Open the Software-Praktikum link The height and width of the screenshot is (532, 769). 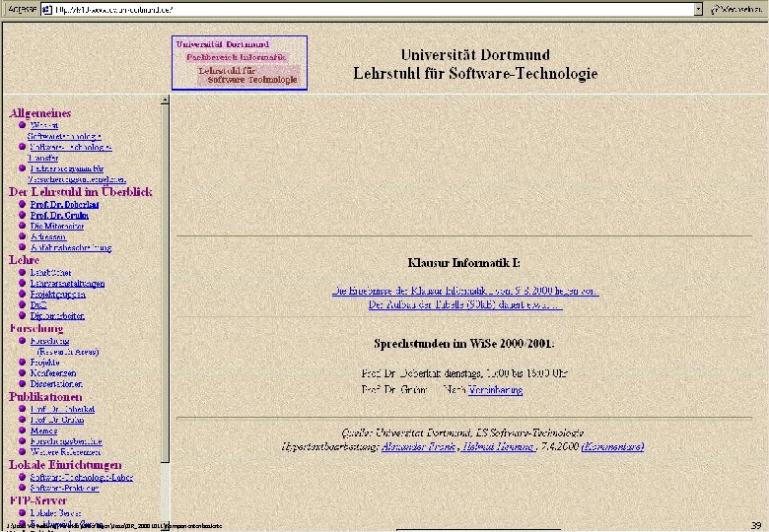click(x=65, y=488)
